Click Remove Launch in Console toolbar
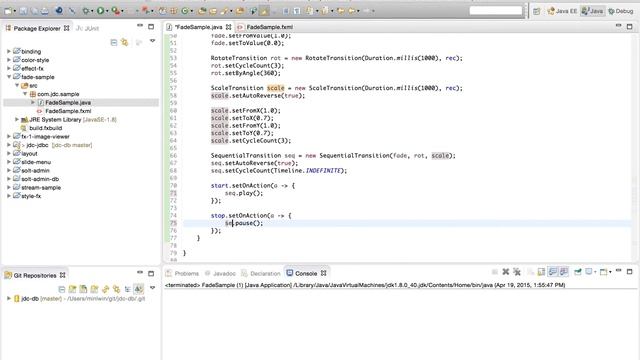 pyautogui.click(x=506, y=272)
